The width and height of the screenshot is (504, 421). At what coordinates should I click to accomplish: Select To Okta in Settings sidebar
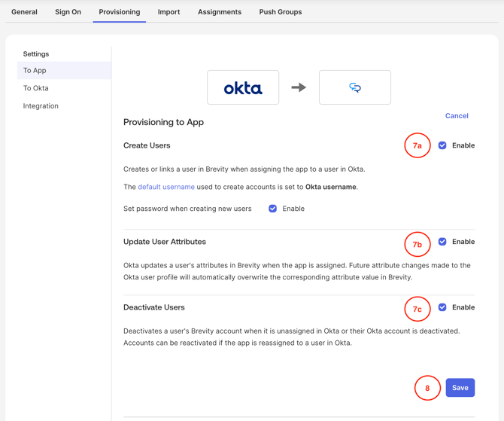[x=36, y=88]
